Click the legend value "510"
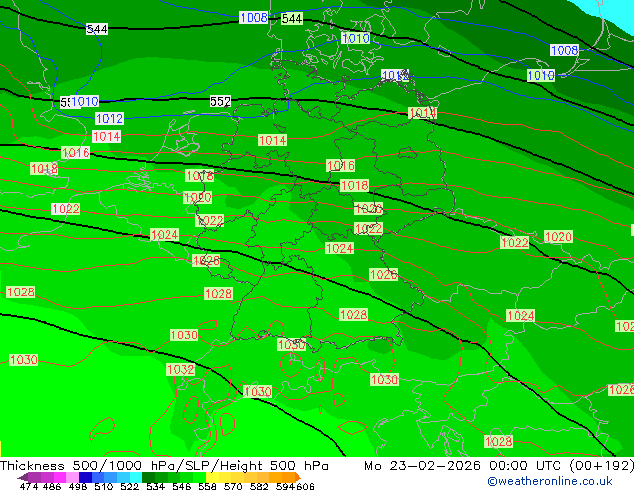634x490 pixels. [x=104, y=486]
